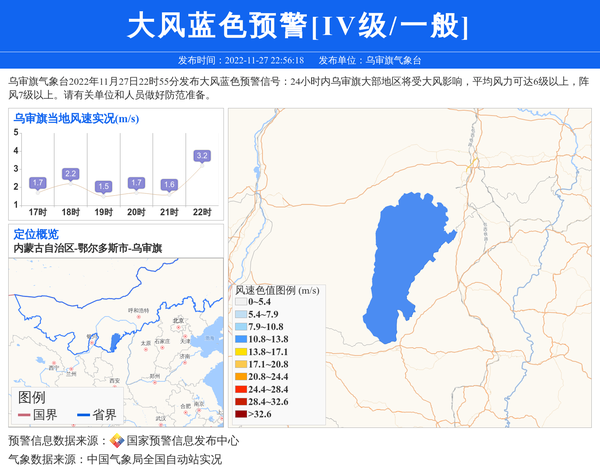Click the 大风蓝色预警 title banner
Screen dimensions: 600x471
[x=300, y=25]
